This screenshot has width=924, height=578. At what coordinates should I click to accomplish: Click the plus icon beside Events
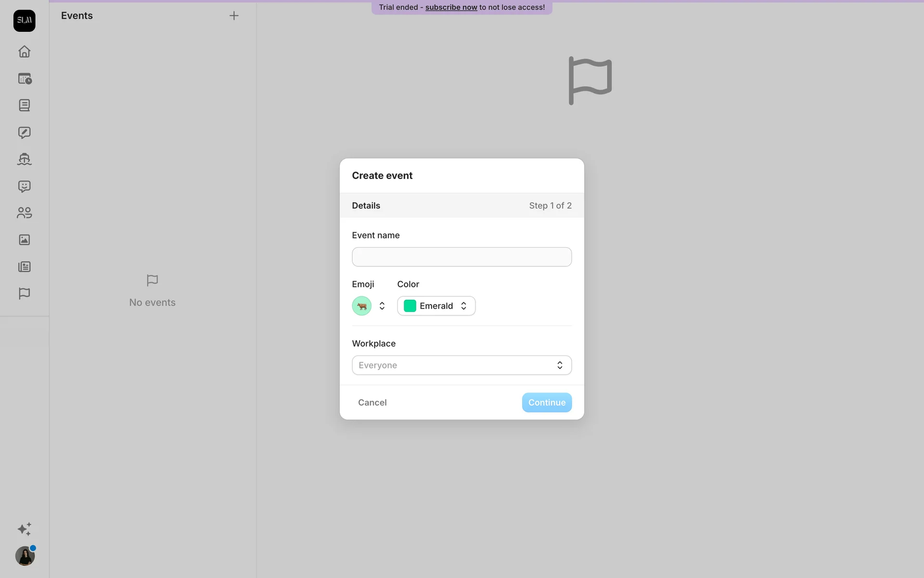tap(234, 16)
